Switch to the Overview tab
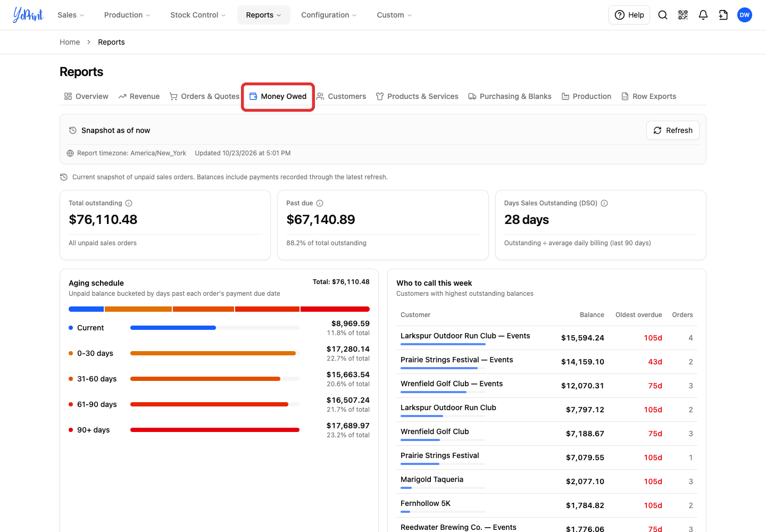This screenshot has height=532, width=766. point(86,96)
